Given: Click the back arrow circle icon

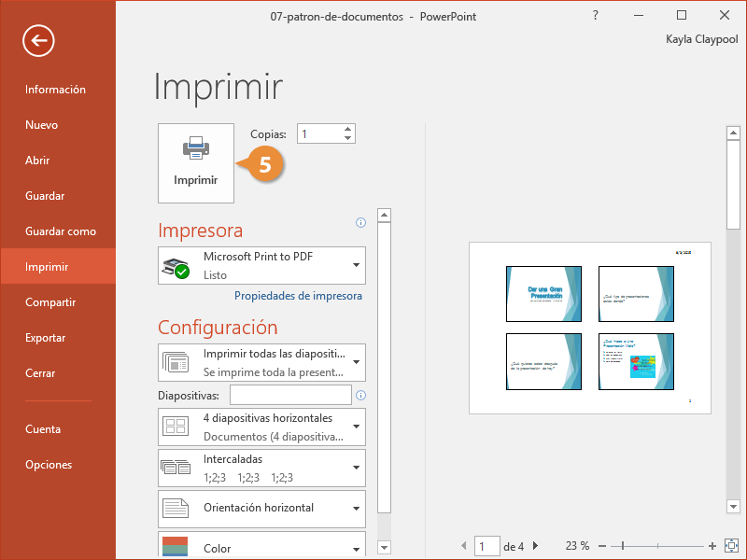Looking at the screenshot, I should tap(39, 40).
